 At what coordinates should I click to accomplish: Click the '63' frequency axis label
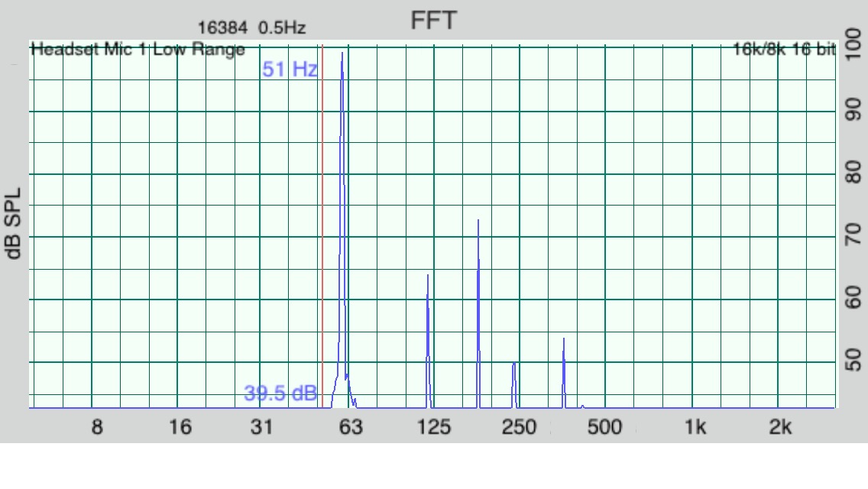coord(351,427)
